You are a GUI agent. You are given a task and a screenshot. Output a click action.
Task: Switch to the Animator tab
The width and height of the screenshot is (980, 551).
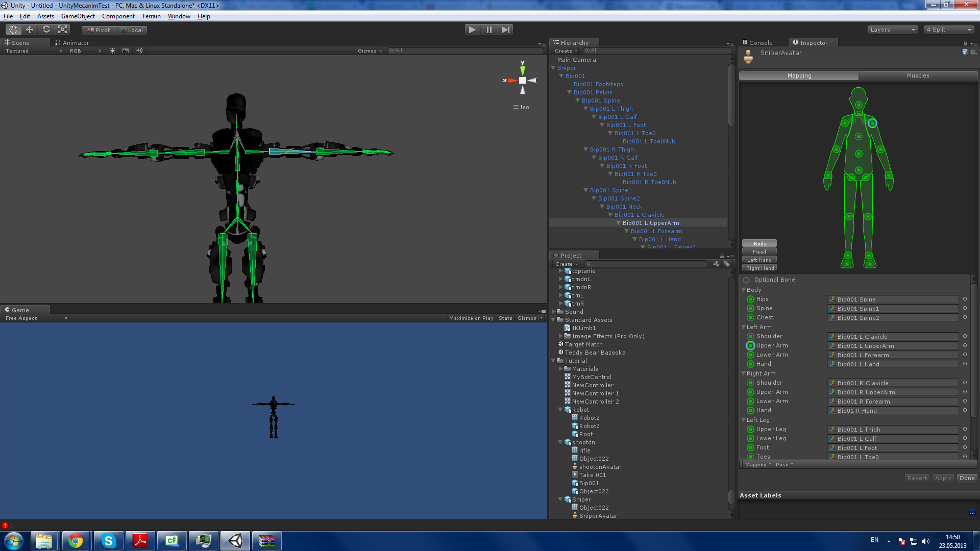[x=72, y=43]
